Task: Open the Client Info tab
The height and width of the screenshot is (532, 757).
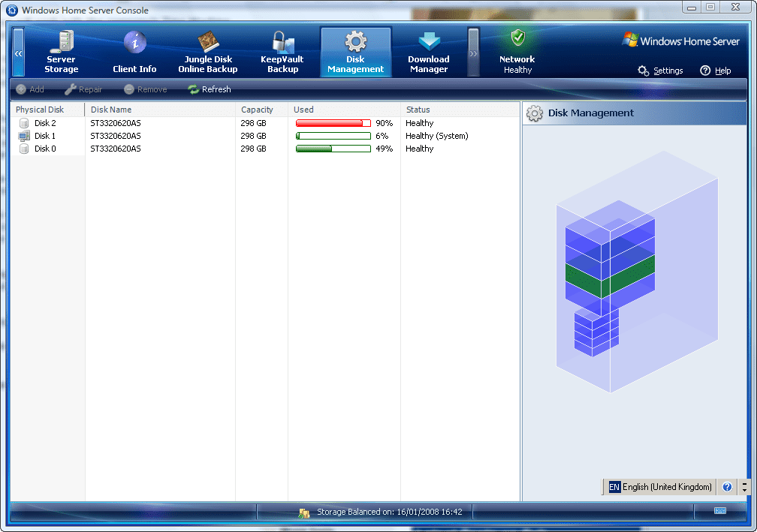Action: (134, 52)
